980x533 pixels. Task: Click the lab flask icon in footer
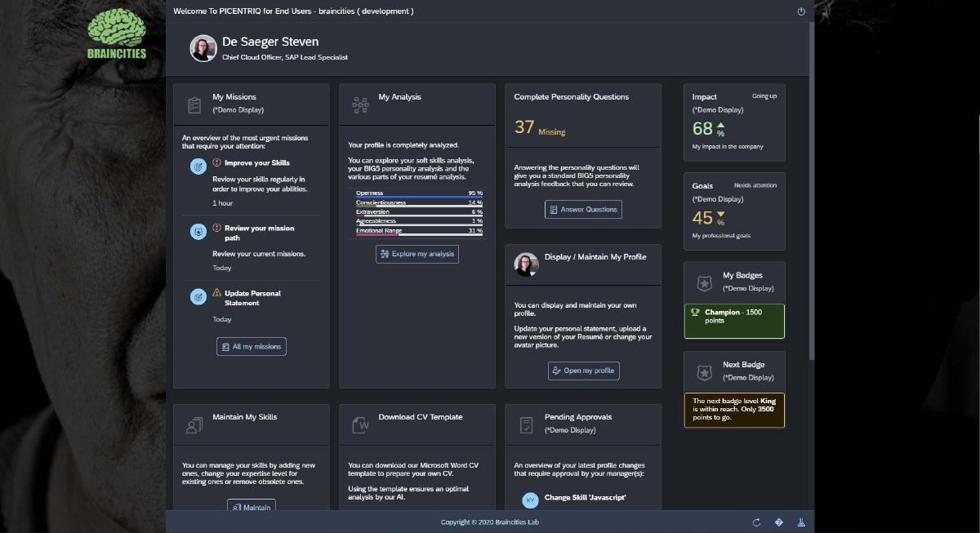click(x=801, y=522)
